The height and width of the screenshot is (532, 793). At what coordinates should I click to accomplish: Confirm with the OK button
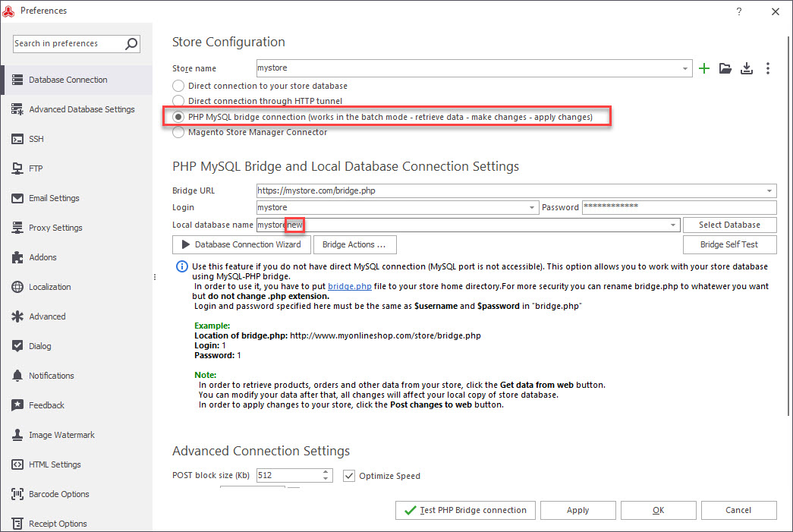pos(658,510)
